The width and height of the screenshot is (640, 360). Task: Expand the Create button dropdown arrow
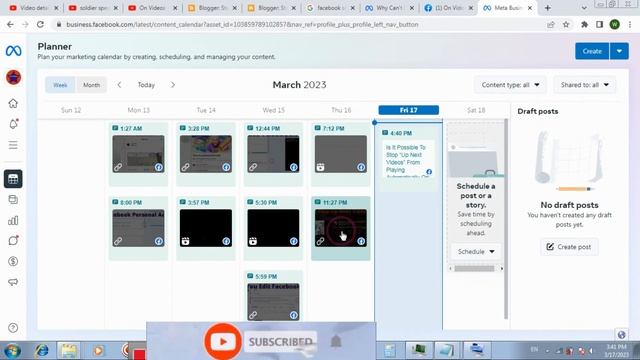619,51
